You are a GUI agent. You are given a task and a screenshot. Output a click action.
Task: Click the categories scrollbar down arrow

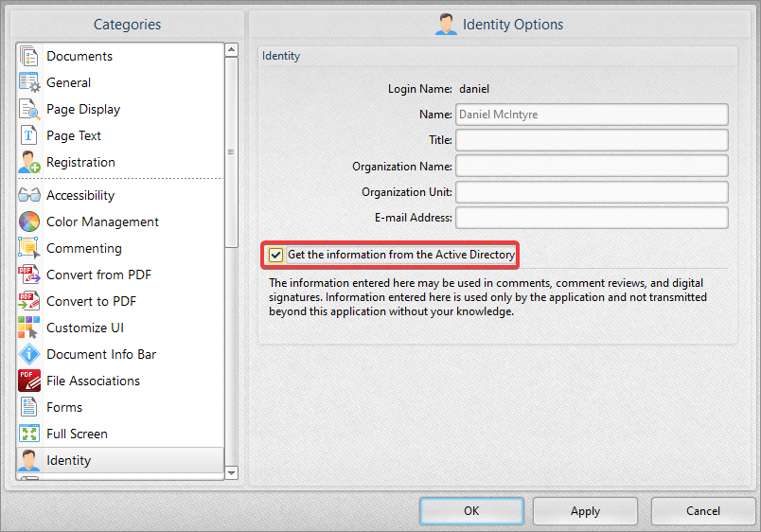(232, 472)
